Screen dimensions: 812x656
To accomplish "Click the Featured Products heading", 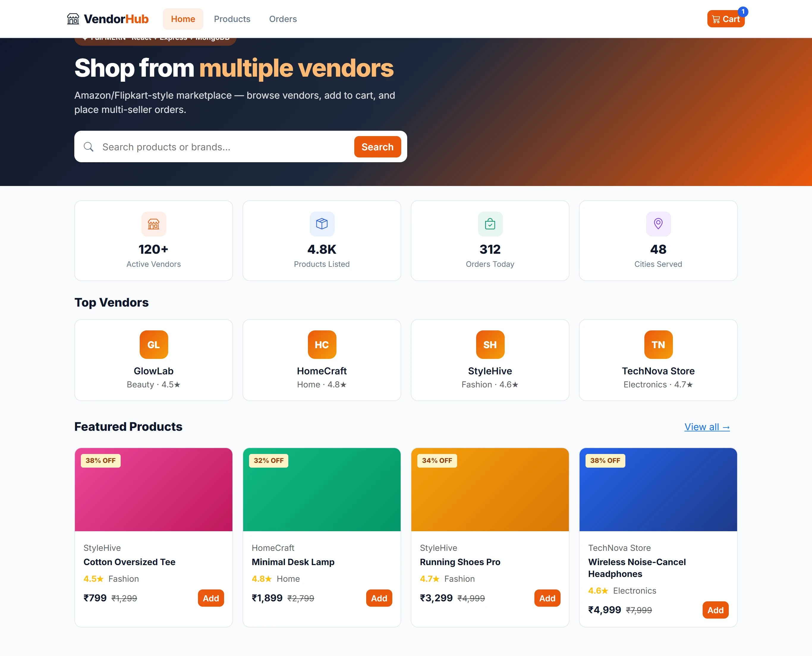I will (128, 427).
